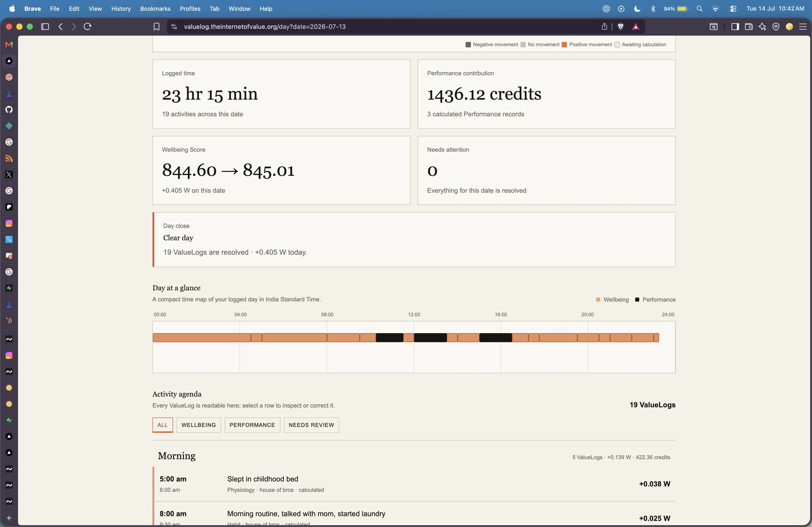This screenshot has width=812, height=527.
Task: Toggle Focus moon icon in menu bar
Action: click(637, 9)
